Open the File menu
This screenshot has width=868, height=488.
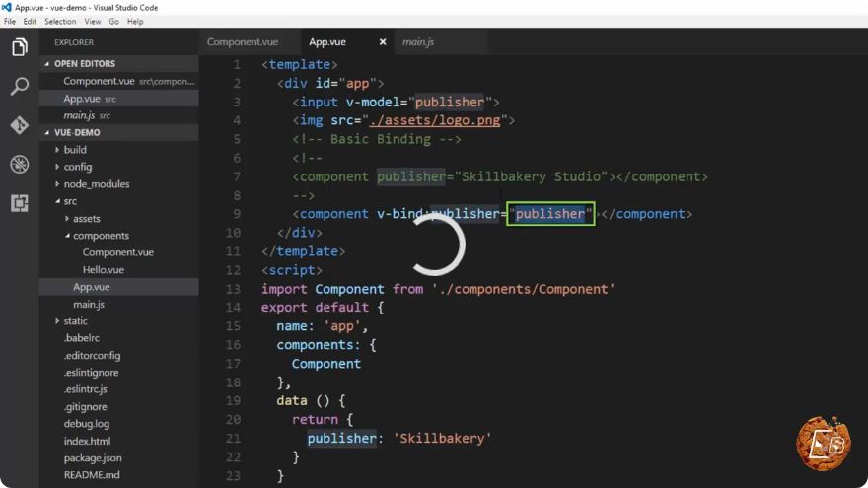tap(10, 22)
